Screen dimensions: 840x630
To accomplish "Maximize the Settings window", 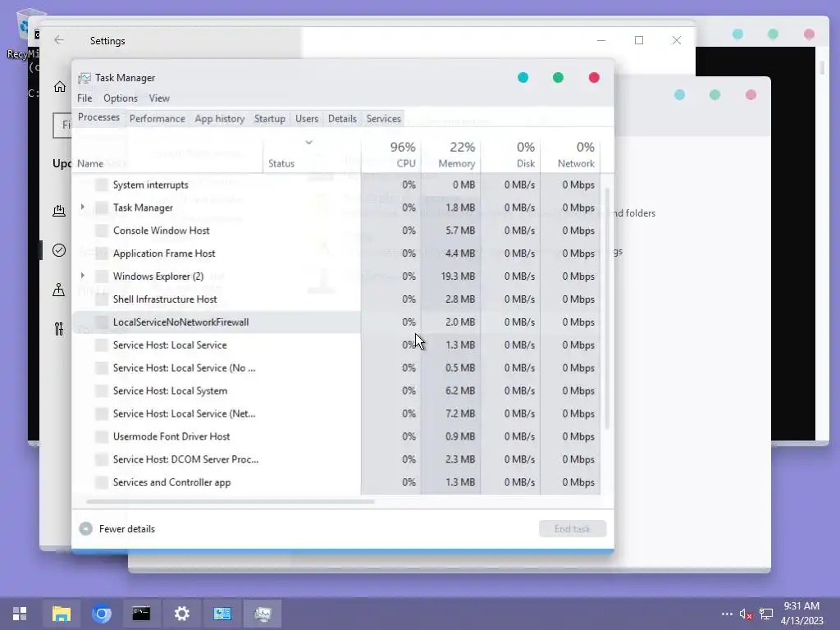I will tap(638, 40).
